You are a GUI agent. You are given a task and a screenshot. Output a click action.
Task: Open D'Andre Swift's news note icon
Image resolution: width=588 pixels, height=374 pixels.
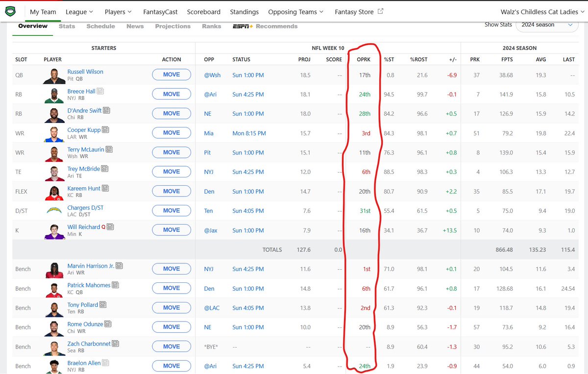coord(106,111)
